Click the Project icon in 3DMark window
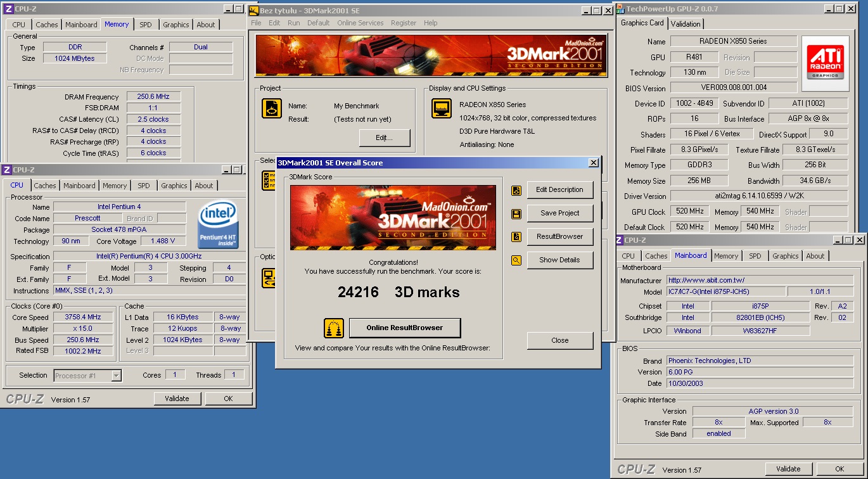 tap(272, 108)
